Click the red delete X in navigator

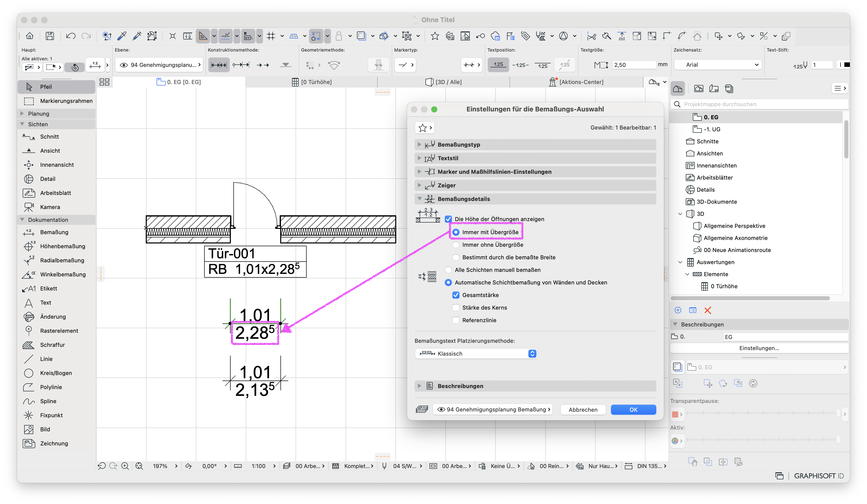tap(707, 310)
